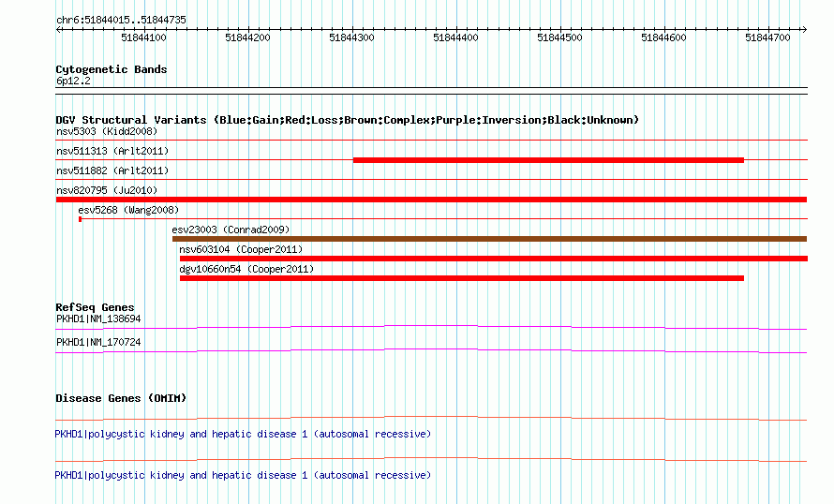The width and height of the screenshot is (834, 504).
Task: Click red loss bar under nsv820795
Action: click(431, 200)
